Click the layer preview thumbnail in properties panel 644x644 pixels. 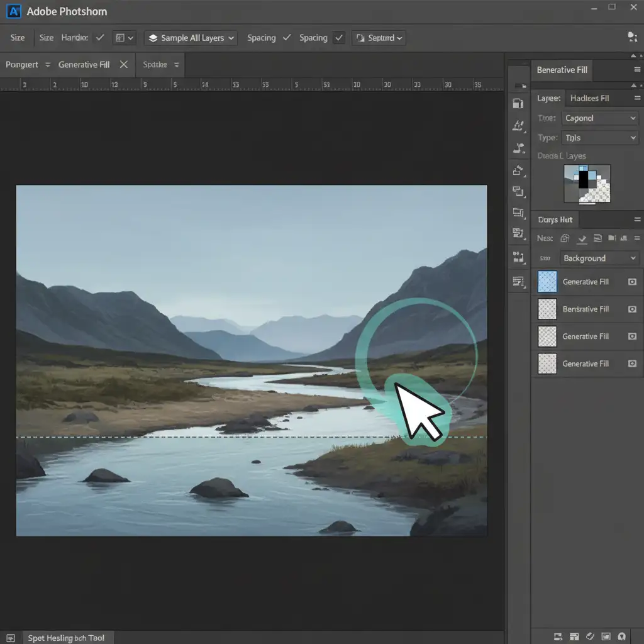[586, 184]
